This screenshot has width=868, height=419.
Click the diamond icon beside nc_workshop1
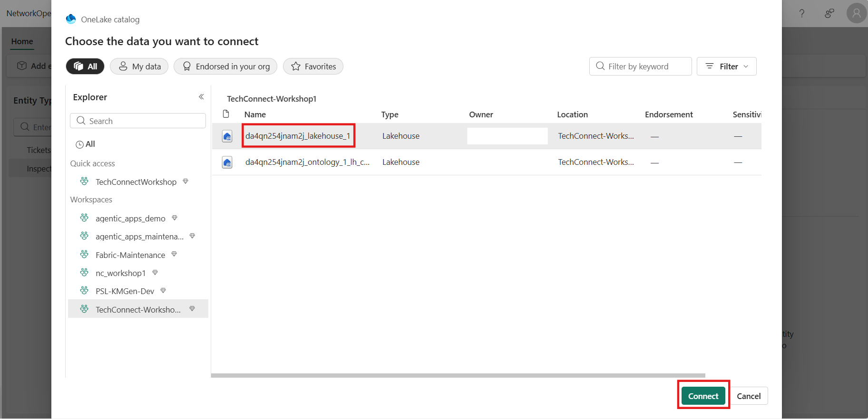coord(155,273)
